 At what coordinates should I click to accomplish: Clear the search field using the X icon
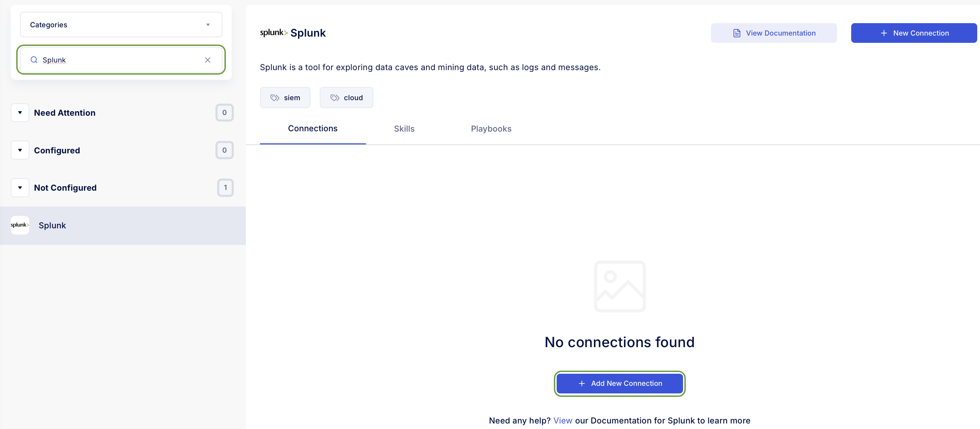pos(208,60)
